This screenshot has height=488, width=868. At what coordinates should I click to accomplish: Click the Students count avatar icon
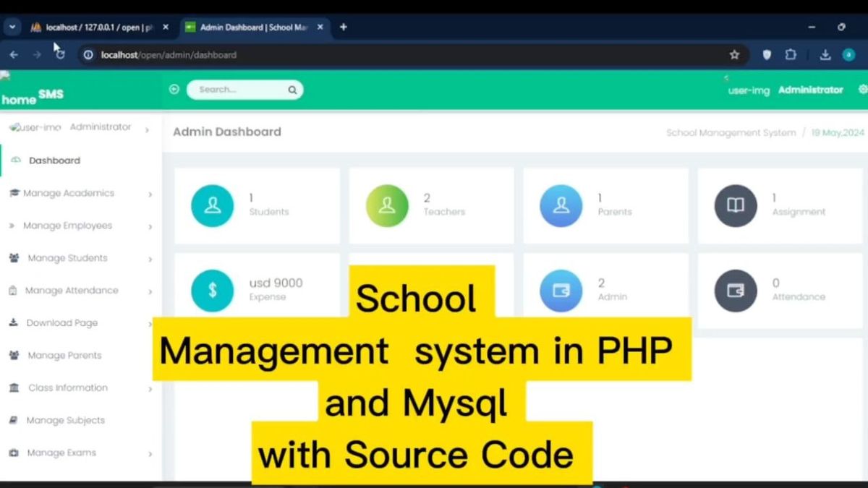212,205
